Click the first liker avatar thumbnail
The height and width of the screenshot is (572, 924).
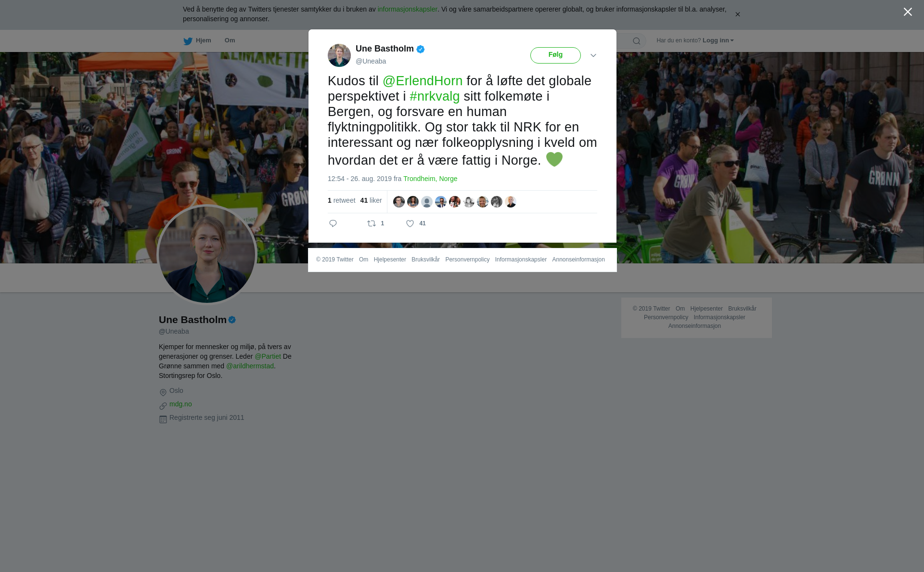pyautogui.click(x=399, y=202)
